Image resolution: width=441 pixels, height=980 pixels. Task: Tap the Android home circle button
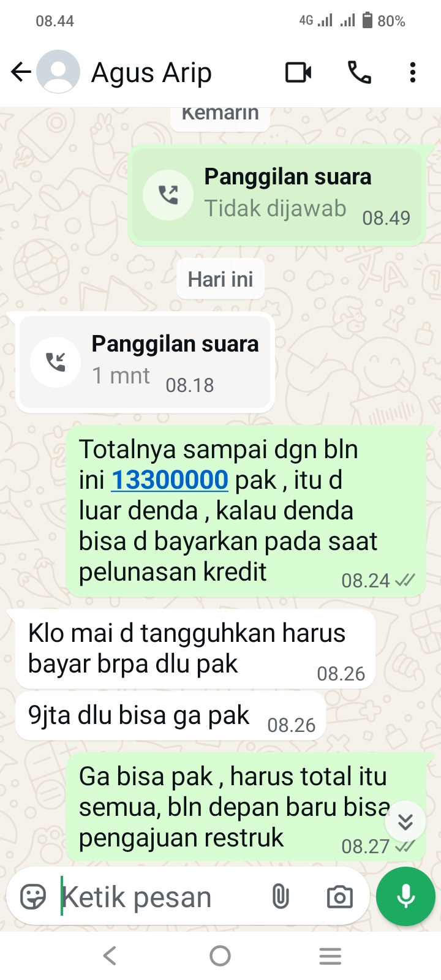tap(221, 956)
